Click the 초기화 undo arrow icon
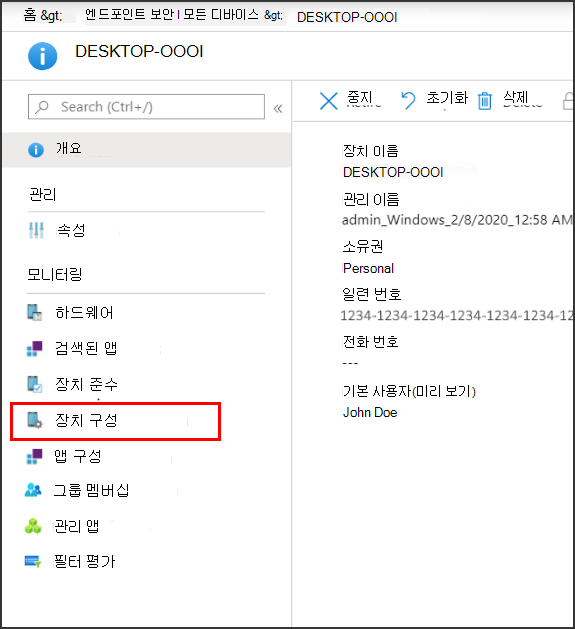575x629 pixels. click(x=408, y=100)
